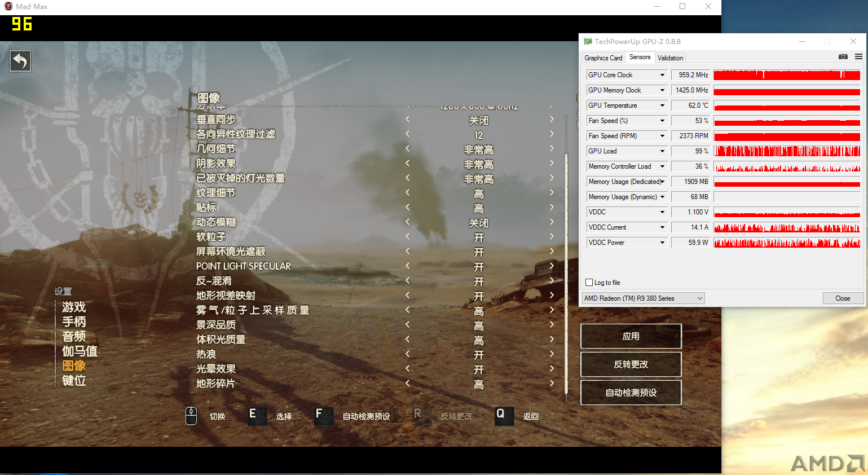The width and height of the screenshot is (868, 475).
Task: Click left arrow for 热浪 setting
Action: click(408, 354)
